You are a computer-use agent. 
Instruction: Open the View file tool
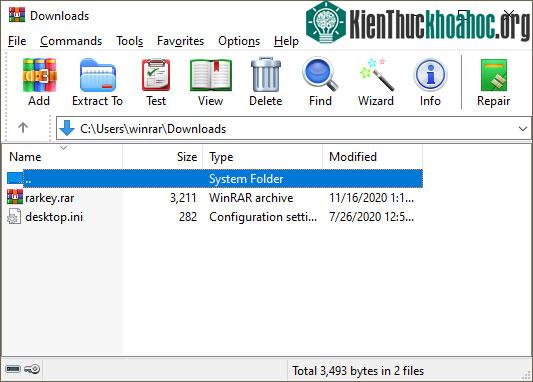[x=210, y=75]
